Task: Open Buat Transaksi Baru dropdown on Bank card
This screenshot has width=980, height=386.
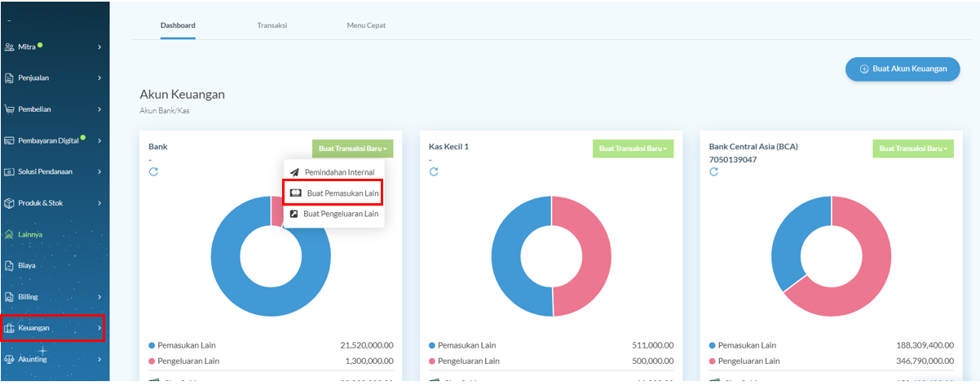Action: pyautogui.click(x=352, y=149)
